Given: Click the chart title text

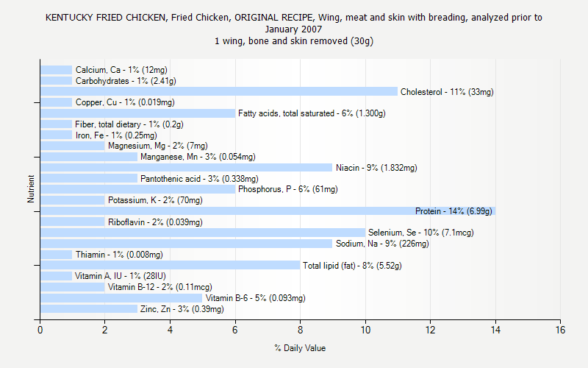Looking at the screenshot, I should click(294, 29).
